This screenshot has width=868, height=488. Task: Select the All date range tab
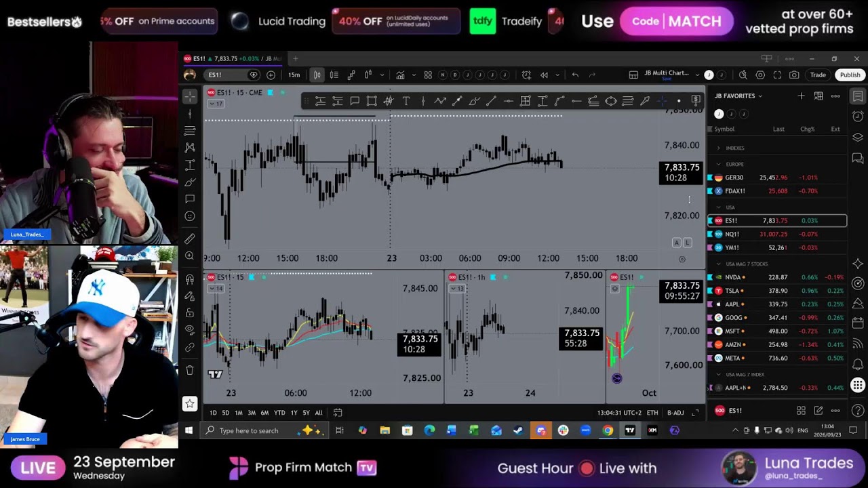pyautogui.click(x=319, y=413)
